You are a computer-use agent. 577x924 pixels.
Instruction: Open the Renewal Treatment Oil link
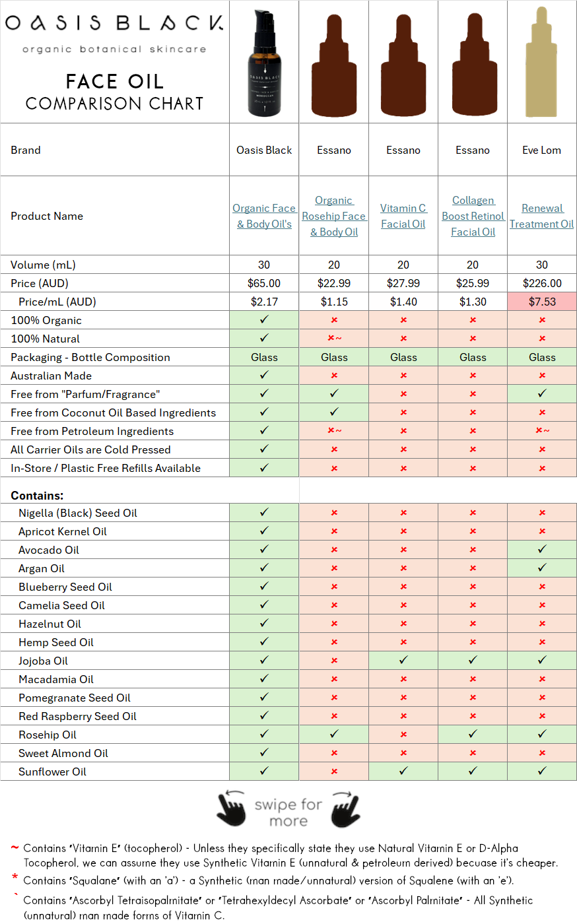(x=541, y=216)
